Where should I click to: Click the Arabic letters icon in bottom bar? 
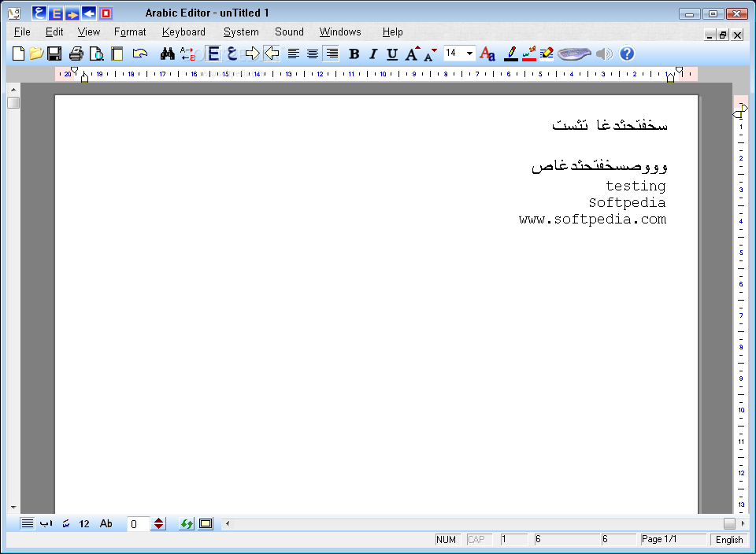point(46,523)
